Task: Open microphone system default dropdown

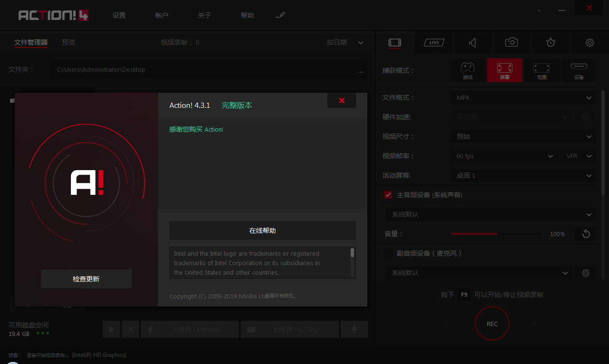Action: coord(479,273)
